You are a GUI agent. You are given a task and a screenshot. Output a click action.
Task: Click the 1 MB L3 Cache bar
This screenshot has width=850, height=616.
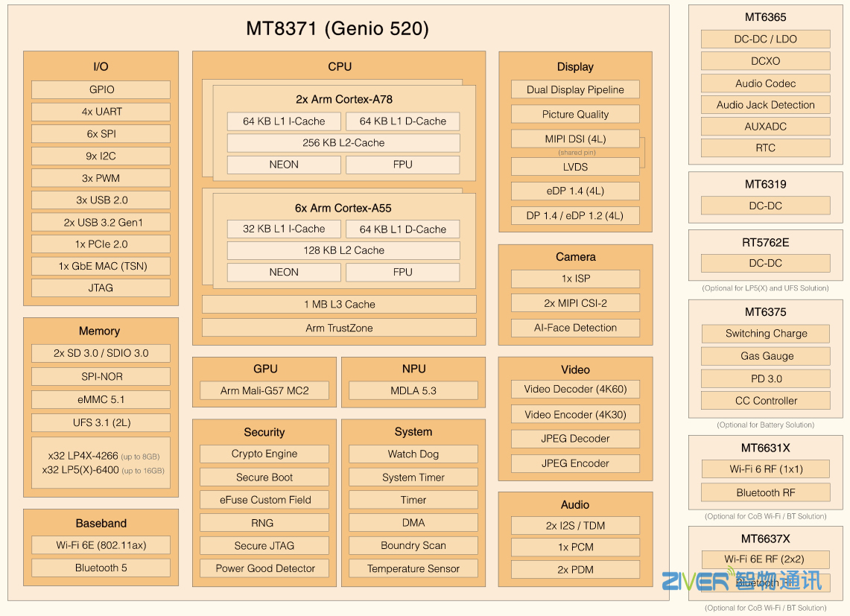(339, 304)
